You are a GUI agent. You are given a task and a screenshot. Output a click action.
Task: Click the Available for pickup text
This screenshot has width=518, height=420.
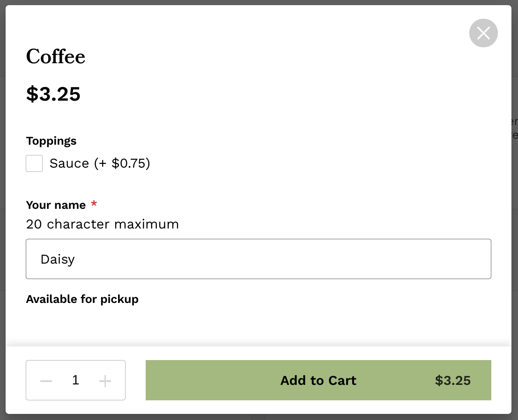82,299
